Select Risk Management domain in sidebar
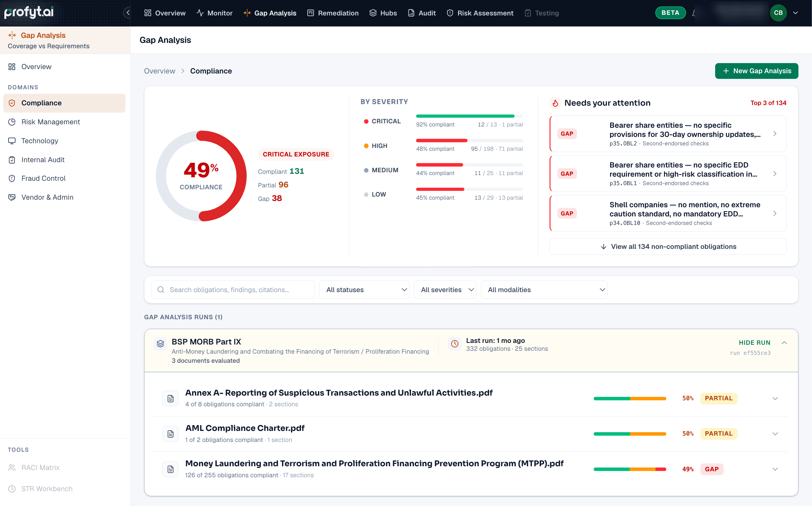 64,122
